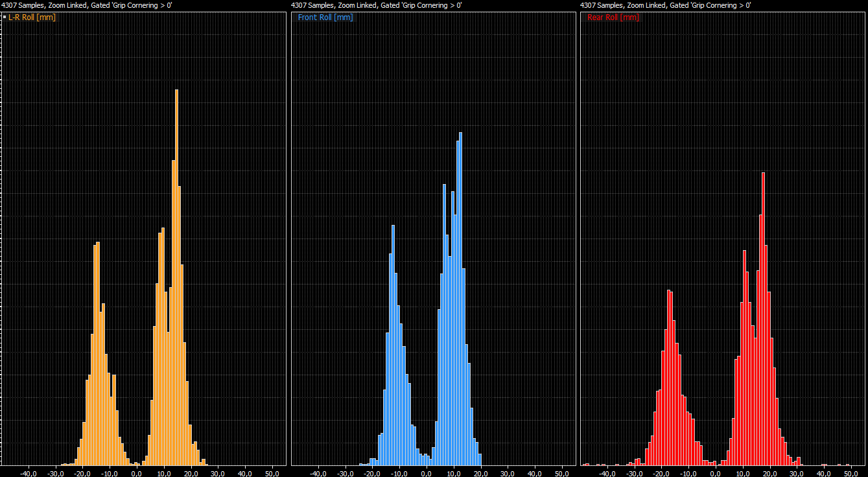868x477 pixels.
Task: Click the '10,0' axis label under Front Roll
Action: tap(454, 473)
